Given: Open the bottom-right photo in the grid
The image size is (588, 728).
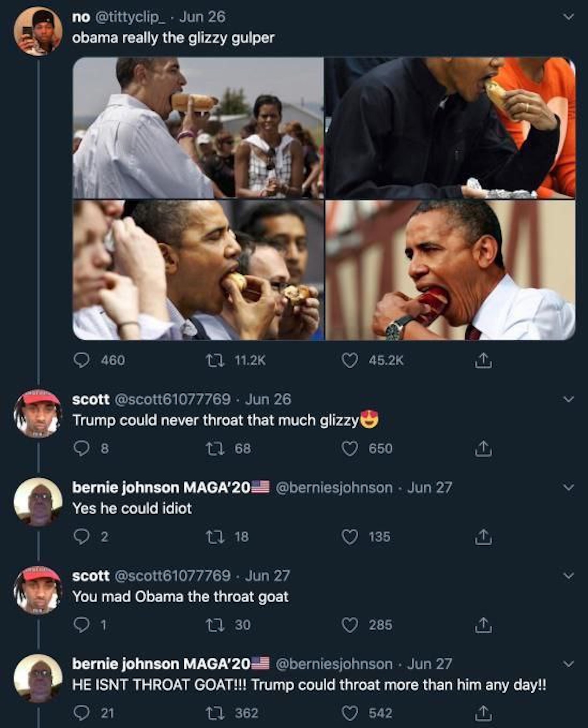Looking at the screenshot, I should click(x=450, y=270).
